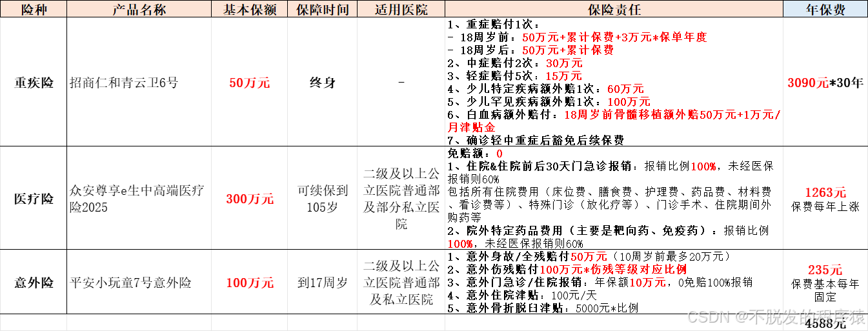Viewport: 868px width, 331px height.
Task: Click the 招商仁和青云卫6号 product cell
Action: point(140,83)
